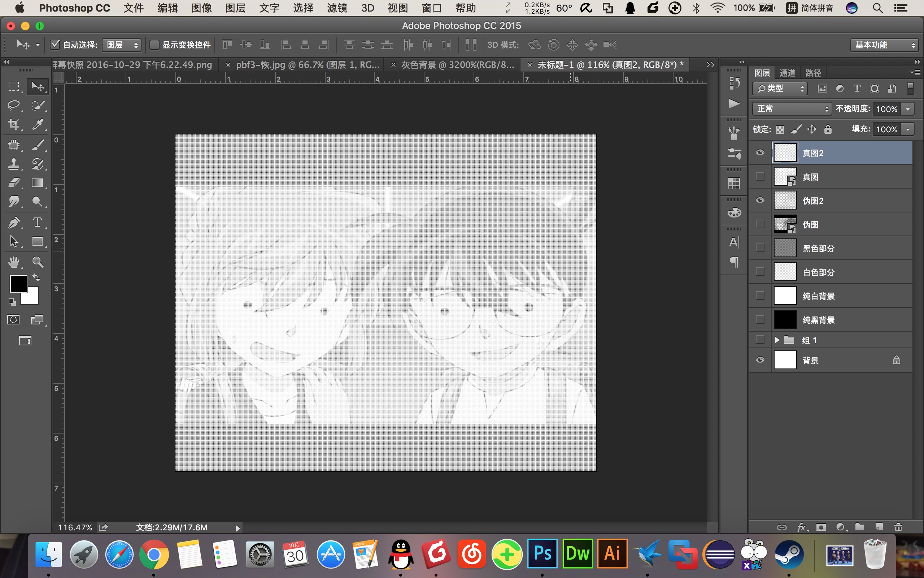Click delete layer trash icon
This screenshot has height=578, width=924.
click(898, 527)
